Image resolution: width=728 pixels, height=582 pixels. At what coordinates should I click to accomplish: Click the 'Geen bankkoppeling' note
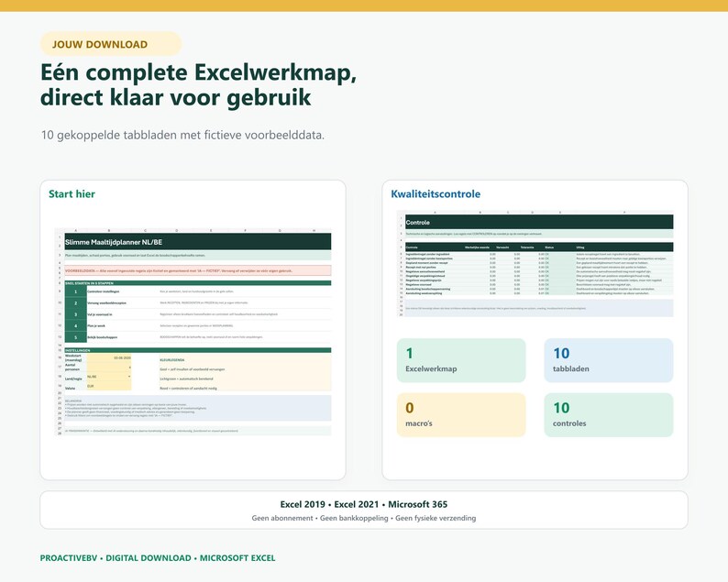(354, 518)
